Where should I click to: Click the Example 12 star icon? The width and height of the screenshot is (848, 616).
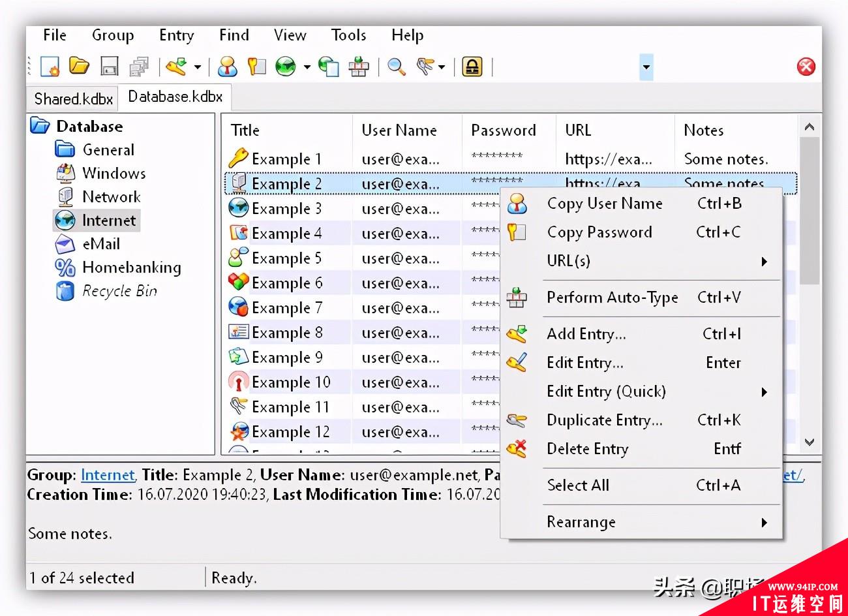pyautogui.click(x=238, y=431)
